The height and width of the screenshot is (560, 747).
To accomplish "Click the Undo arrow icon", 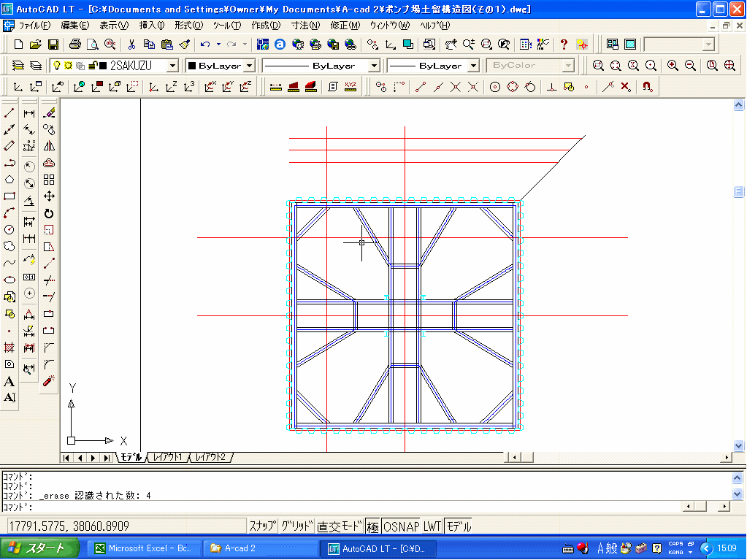I will tap(205, 45).
